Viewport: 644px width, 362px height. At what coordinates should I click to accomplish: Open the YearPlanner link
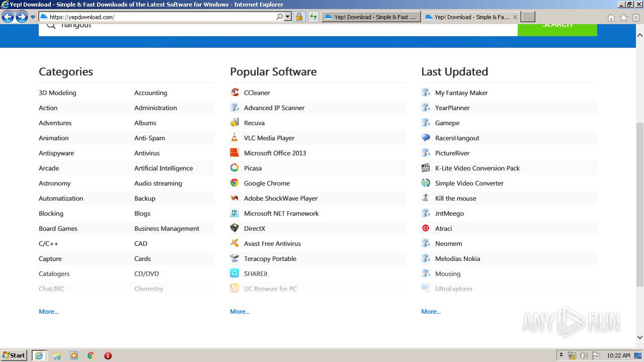coord(452,108)
